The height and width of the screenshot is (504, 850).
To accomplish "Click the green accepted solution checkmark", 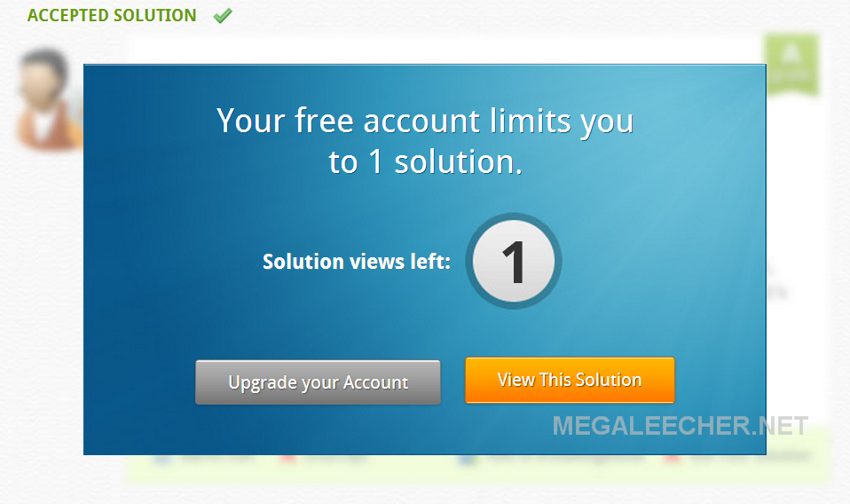I will pyautogui.click(x=222, y=16).
